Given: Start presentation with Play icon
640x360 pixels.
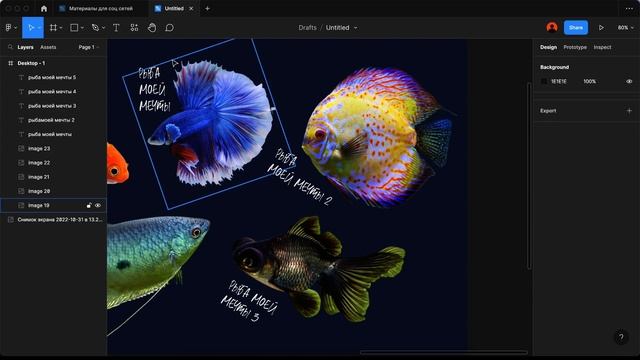Looking at the screenshot, I should pyautogui.click(x=601, y=28).
